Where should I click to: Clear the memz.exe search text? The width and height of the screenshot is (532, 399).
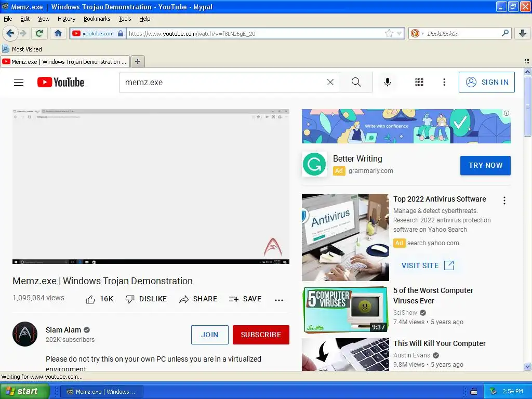pos(330,82)
